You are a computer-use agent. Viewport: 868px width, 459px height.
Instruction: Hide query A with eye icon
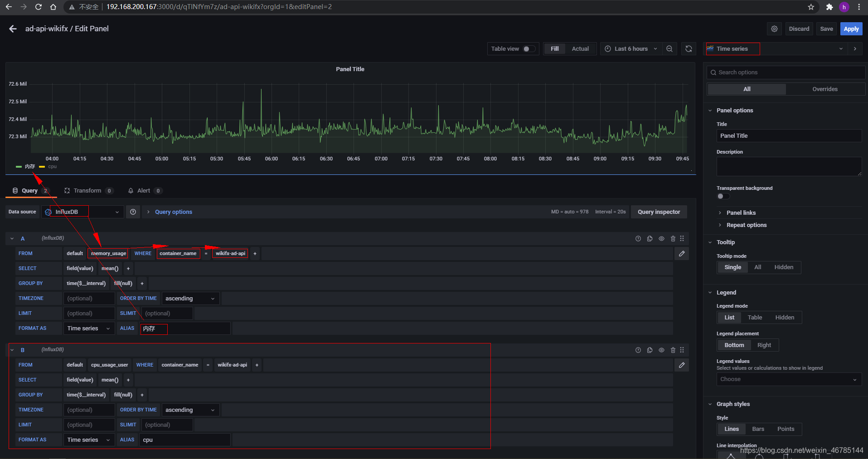[x=662, y=239]
